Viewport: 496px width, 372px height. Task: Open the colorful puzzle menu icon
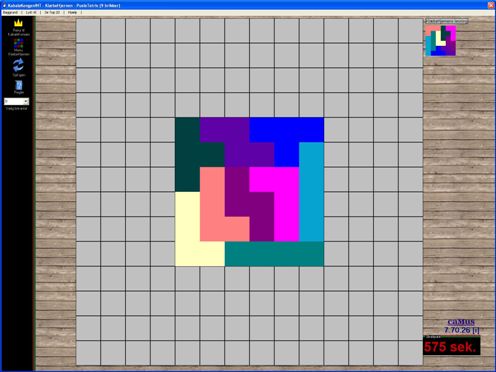coord(19,43)
